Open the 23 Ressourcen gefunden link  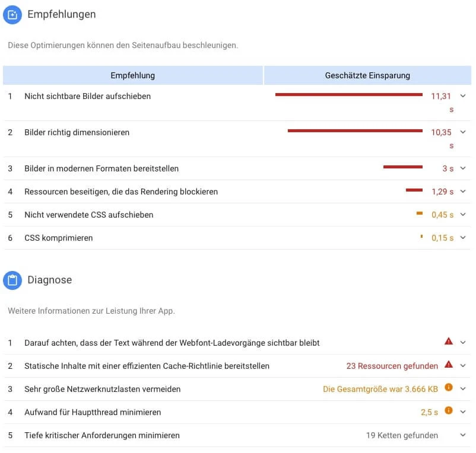391,366
